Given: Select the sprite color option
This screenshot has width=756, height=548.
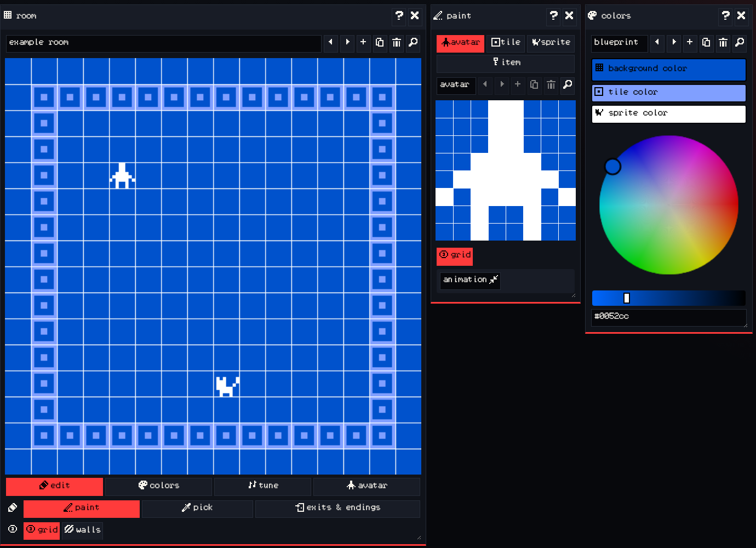Looking at the screenshot, I should 669,113.
